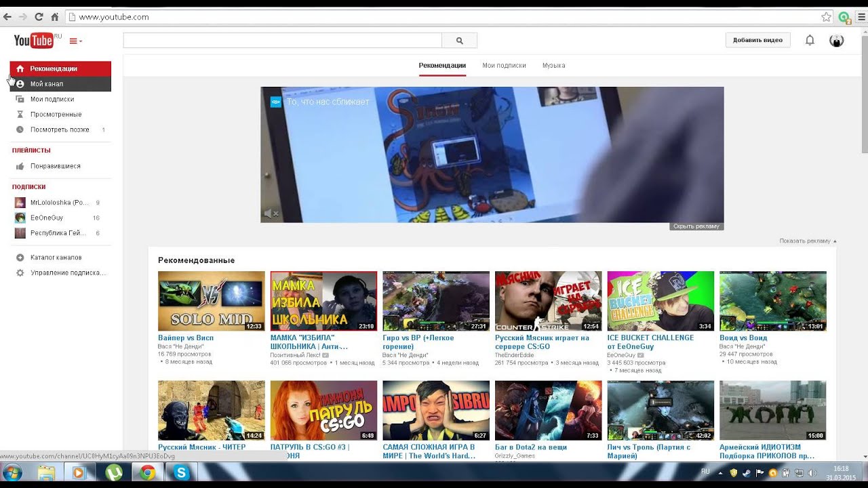Open Мой канал in the sidebar
This screenshot has width=868, height=488.
(x=60, y=84)
